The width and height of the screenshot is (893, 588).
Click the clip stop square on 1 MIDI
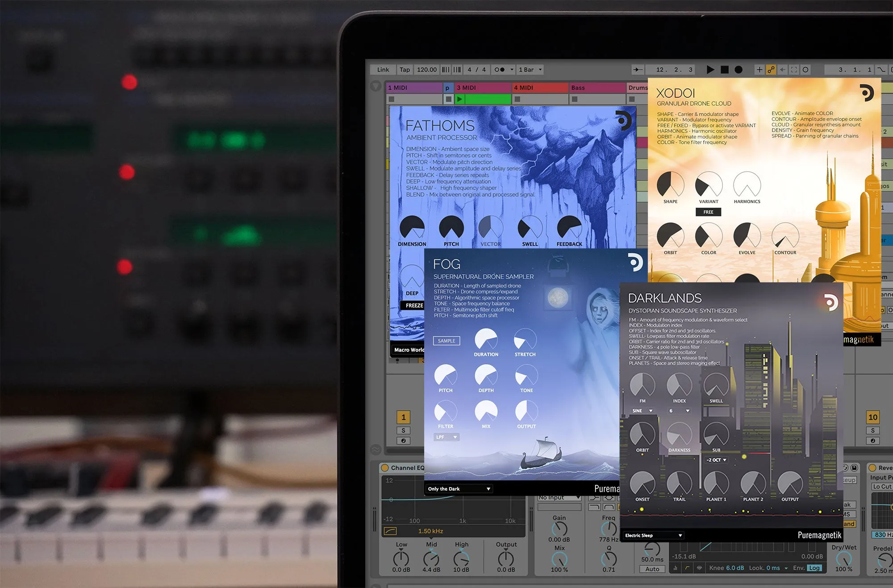click(x=391, y=99)
